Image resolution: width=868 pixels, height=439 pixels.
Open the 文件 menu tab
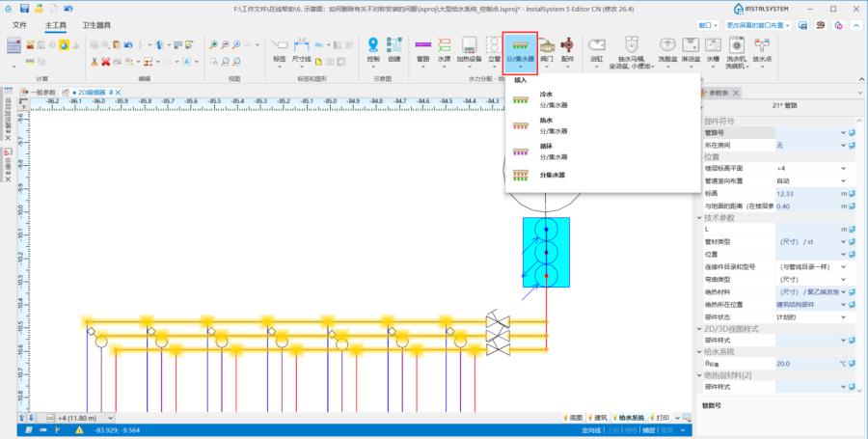click(19, 25)
